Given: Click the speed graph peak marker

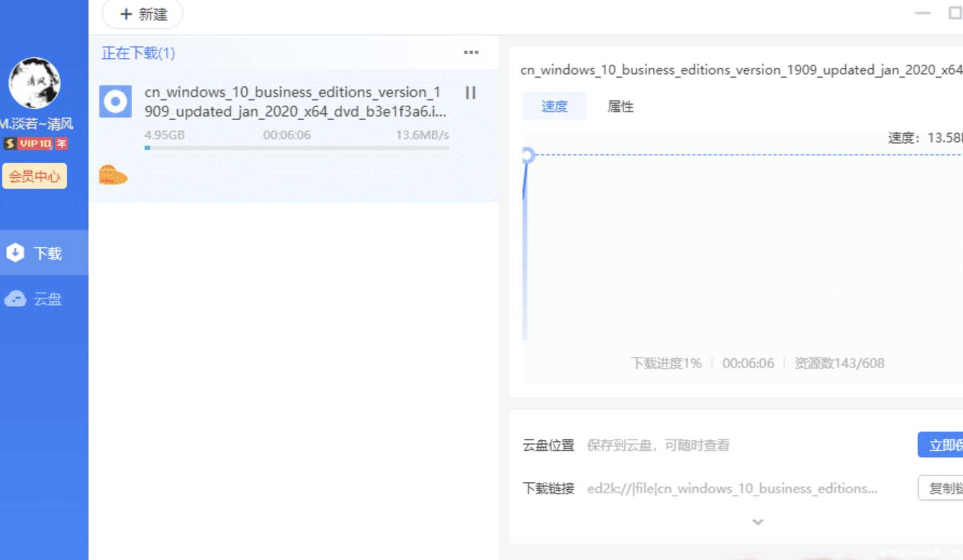Looking at the screenshot, I should click(x=528, y=155).
